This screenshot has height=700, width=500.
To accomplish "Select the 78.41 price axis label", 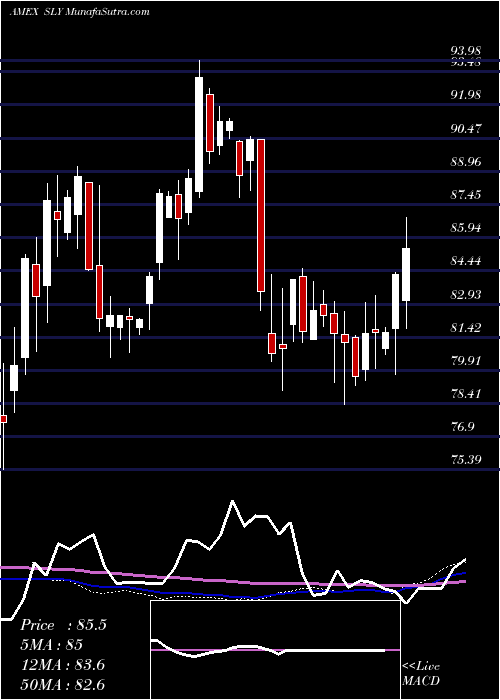I will pyautogui.click(x=466, y=394).
